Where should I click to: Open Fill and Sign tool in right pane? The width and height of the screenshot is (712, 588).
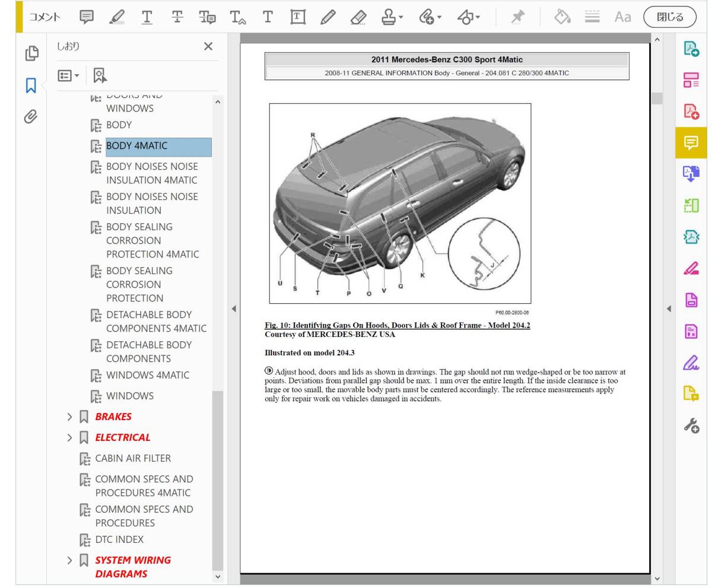(x=691, y=363)
